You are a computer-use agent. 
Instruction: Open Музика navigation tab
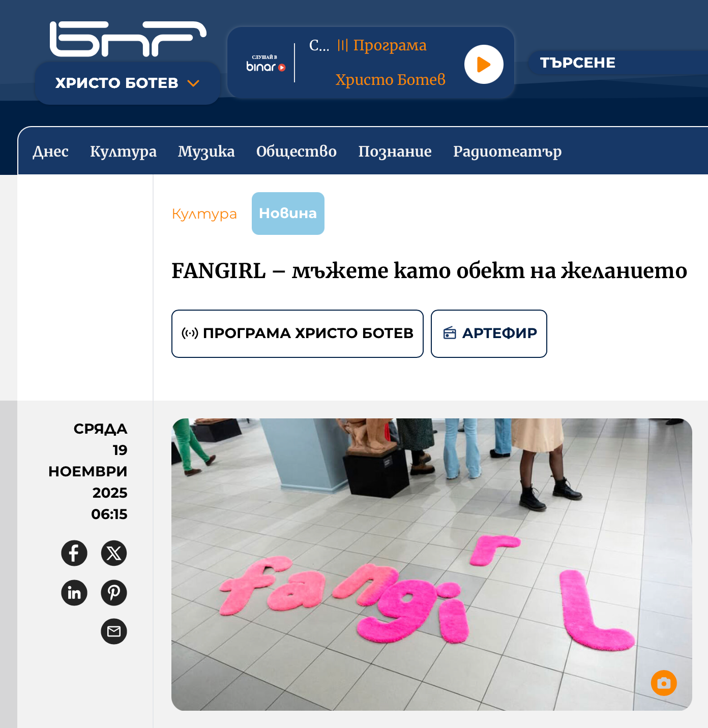(206, 151)
